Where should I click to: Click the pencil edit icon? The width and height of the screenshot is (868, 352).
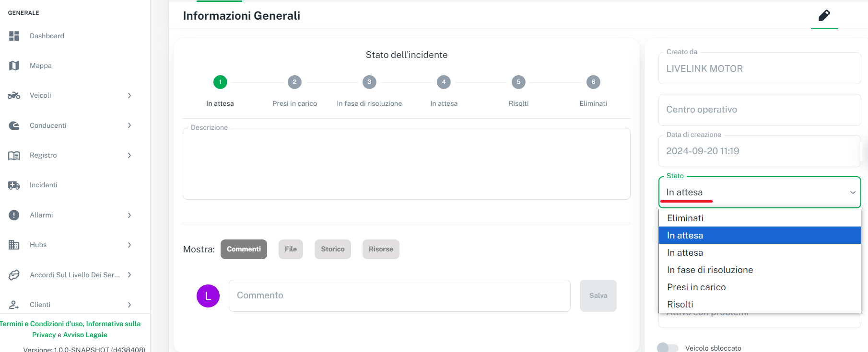pos(824,16)
